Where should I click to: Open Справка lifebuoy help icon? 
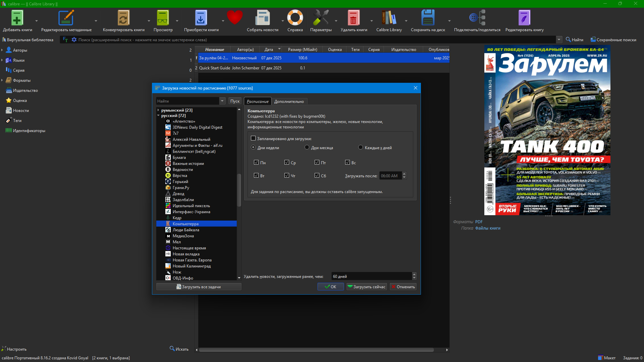pos(295,18)
